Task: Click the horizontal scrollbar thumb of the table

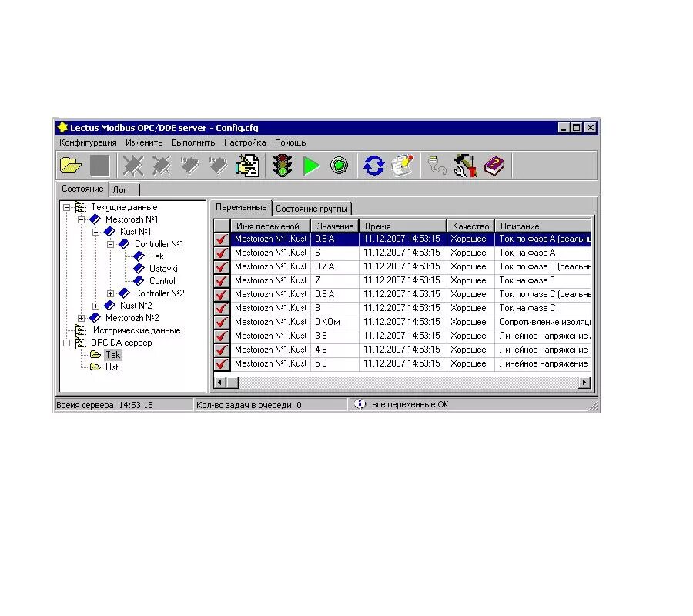Action: (233, 382)
